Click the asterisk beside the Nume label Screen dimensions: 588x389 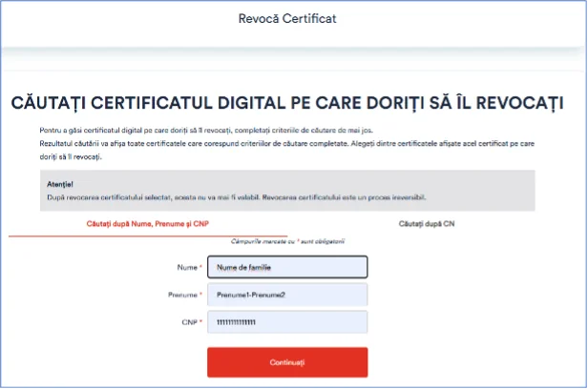[201, 268]
